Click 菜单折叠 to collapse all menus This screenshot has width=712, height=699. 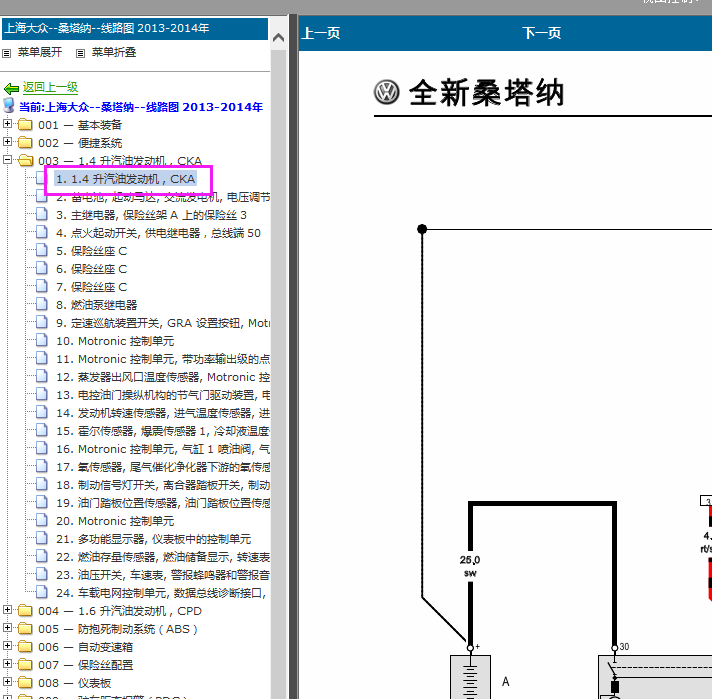[114, 52]
